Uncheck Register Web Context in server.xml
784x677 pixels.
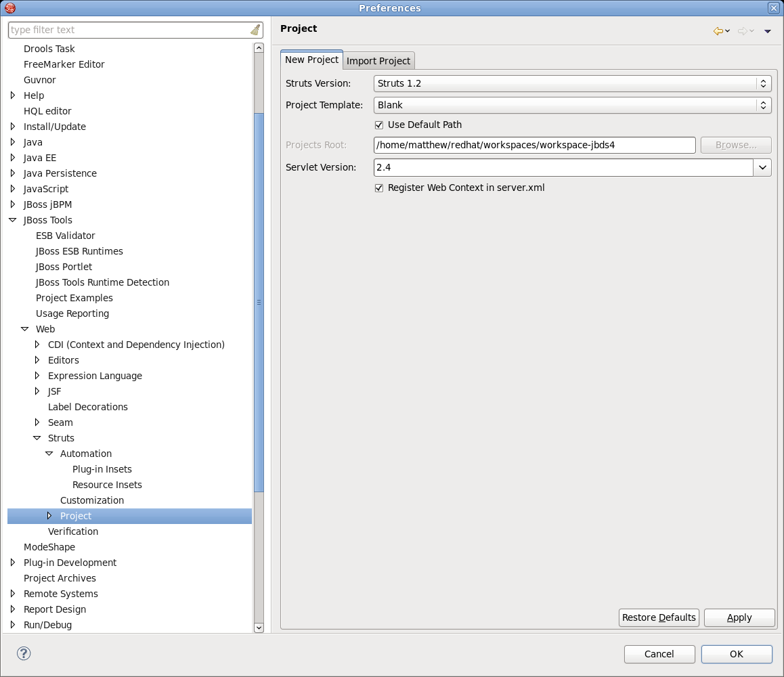(379, 188)
